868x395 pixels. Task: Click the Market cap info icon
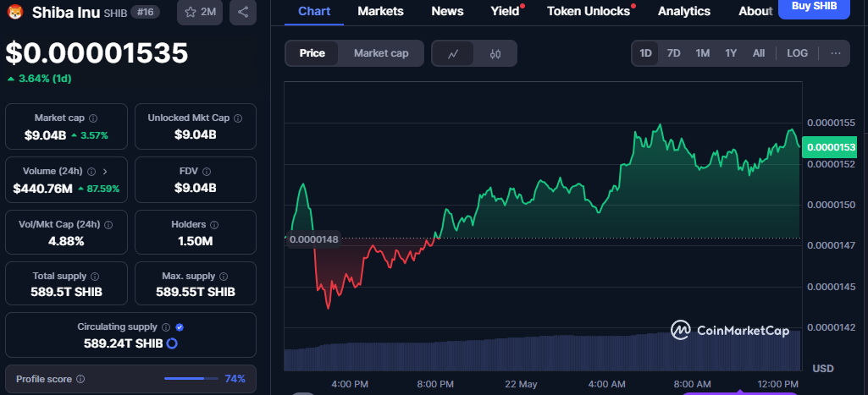pyautogui.click(x=93, y=118)
